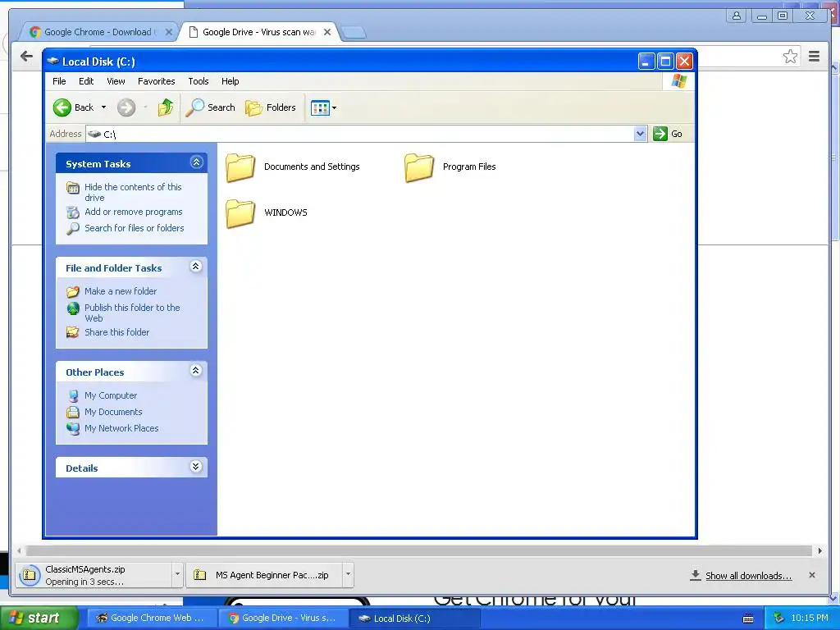Open the View menu

[116, 81]
